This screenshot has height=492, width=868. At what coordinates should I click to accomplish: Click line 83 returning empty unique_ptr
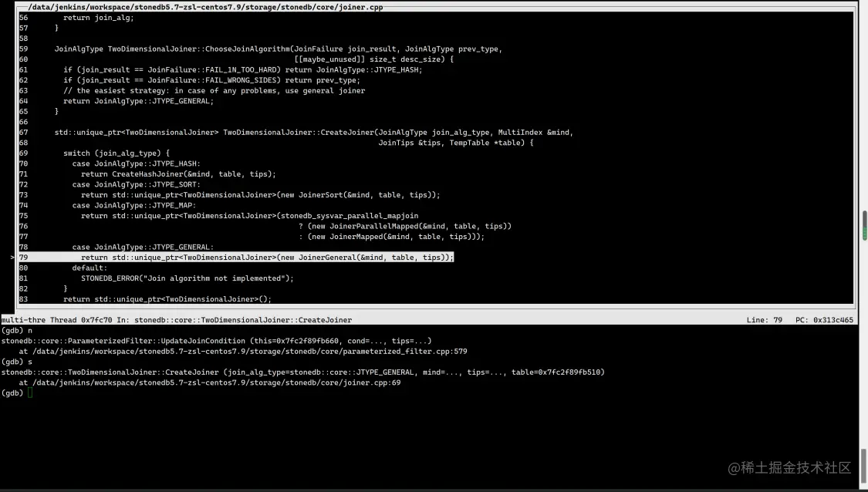[167, 299]
